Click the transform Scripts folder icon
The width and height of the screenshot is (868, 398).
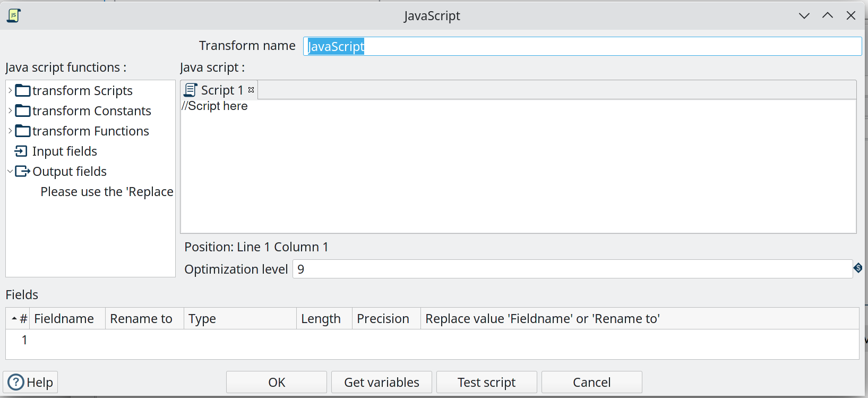click(23, 91)
